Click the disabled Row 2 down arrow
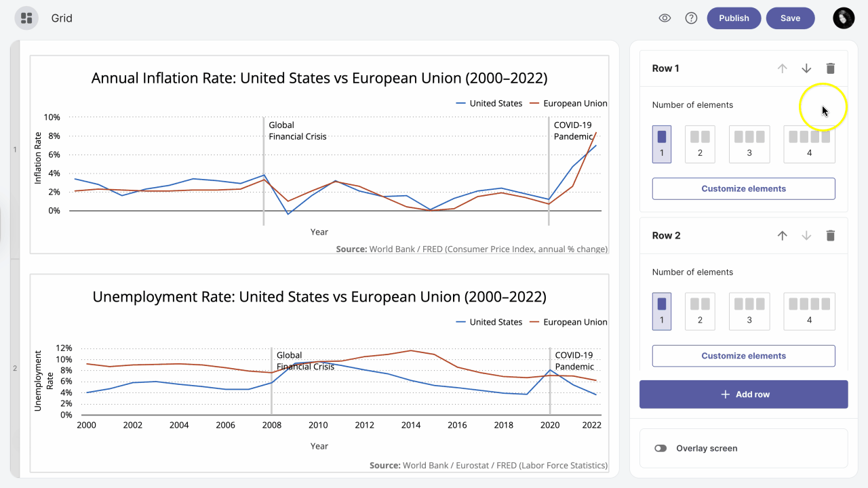Viewport: 868px width, 488px height. coord(806,236)
